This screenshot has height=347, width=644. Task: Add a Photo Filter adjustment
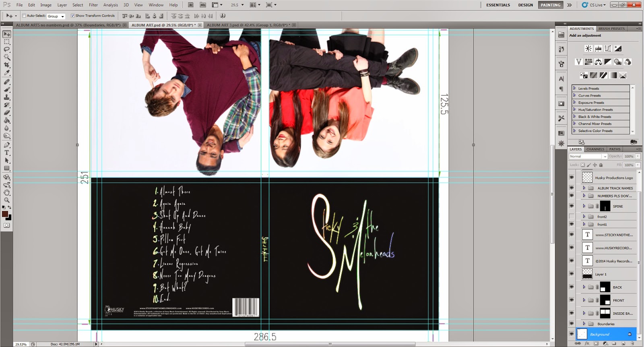pos(617,62)
